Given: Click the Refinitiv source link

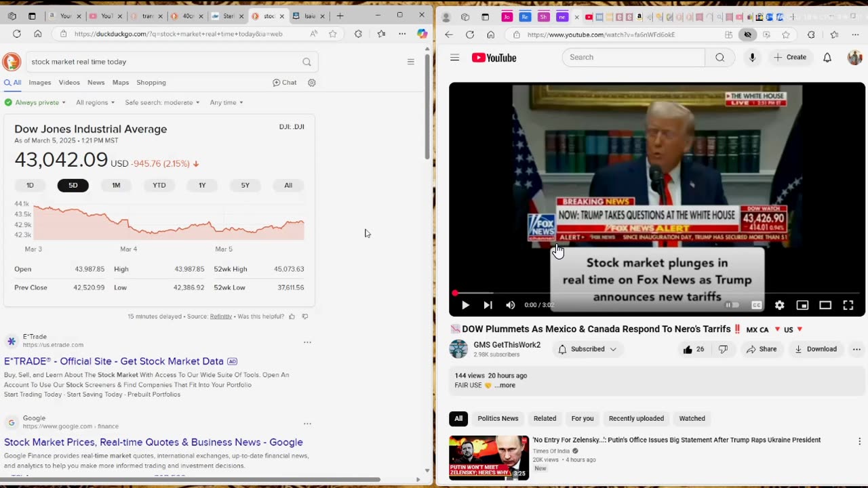Looking at the screenshot, I should click(221, 317).
